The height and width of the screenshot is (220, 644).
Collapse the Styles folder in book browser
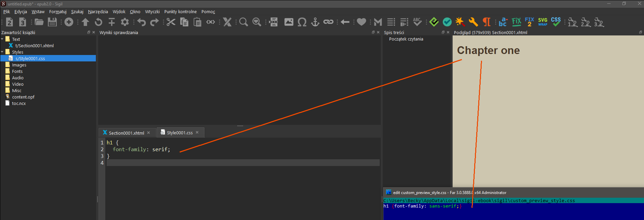(x=2, y=52)
